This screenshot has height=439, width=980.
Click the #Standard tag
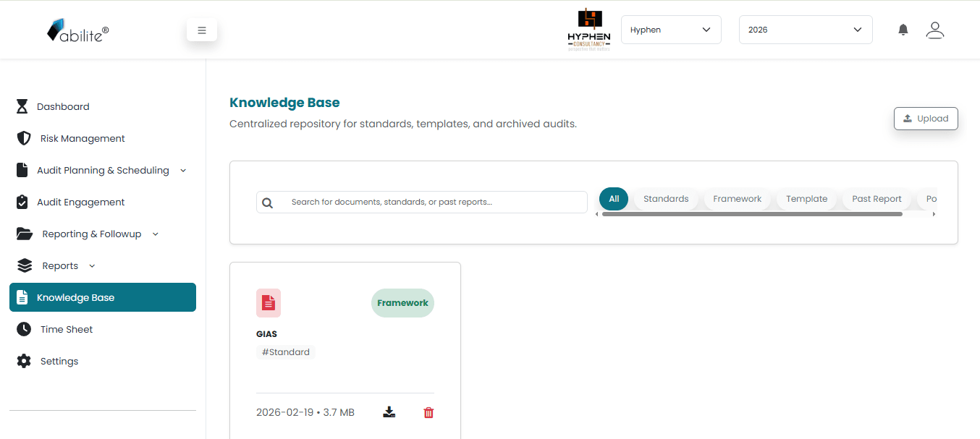point(286,352)
